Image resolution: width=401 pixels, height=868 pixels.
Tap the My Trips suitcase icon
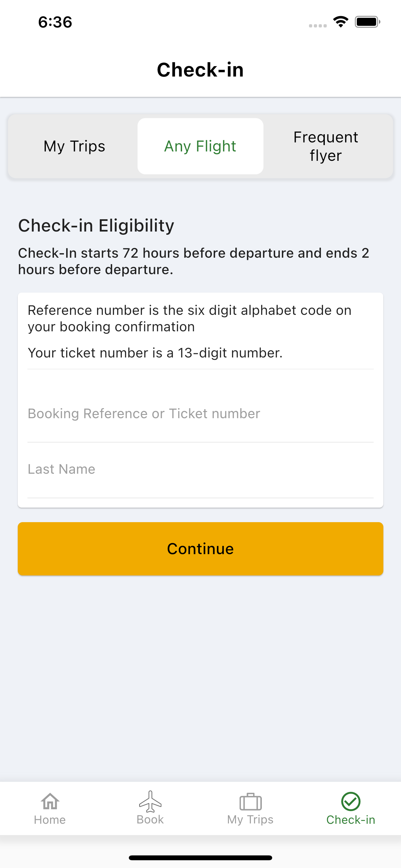[250, 801]
